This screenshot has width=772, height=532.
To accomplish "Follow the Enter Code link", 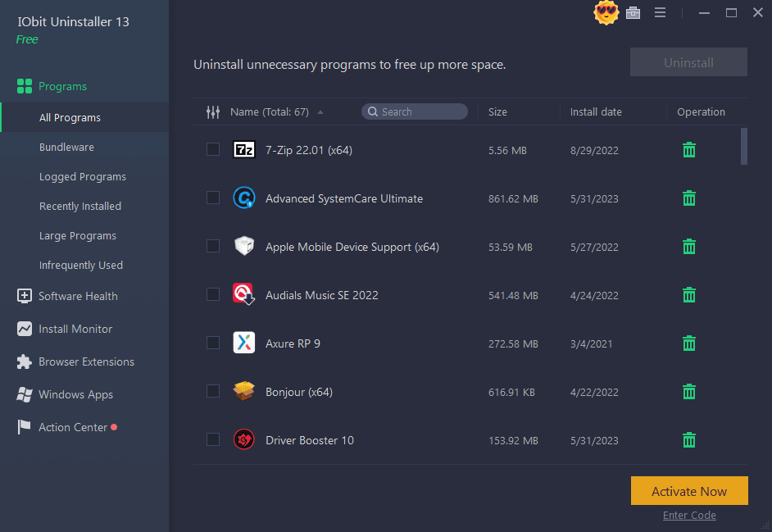I will pos(689,516).
